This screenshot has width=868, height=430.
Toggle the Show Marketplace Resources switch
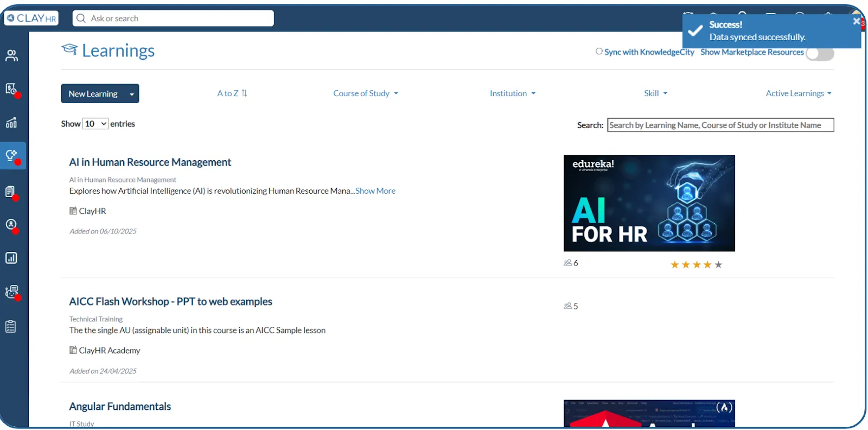click(x=820, y=53)
